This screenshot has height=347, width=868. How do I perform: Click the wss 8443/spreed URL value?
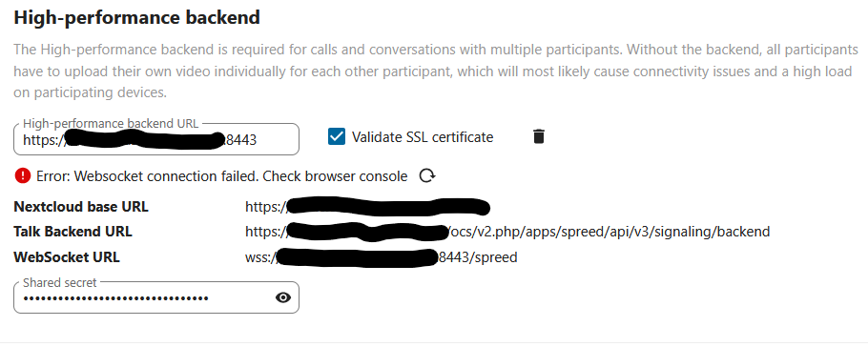tap(382, 257)
